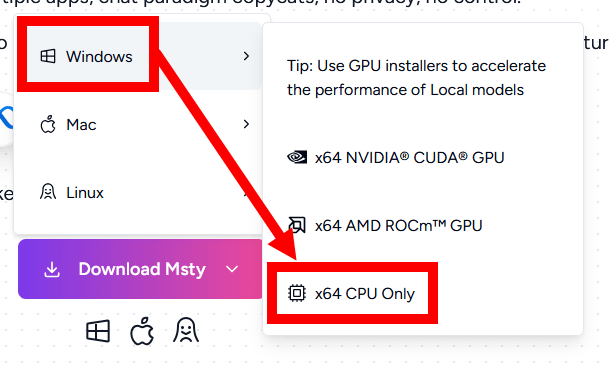Click Windows icon below download button
This screenshot has width=609, height=365.
[x=98, y=331]
